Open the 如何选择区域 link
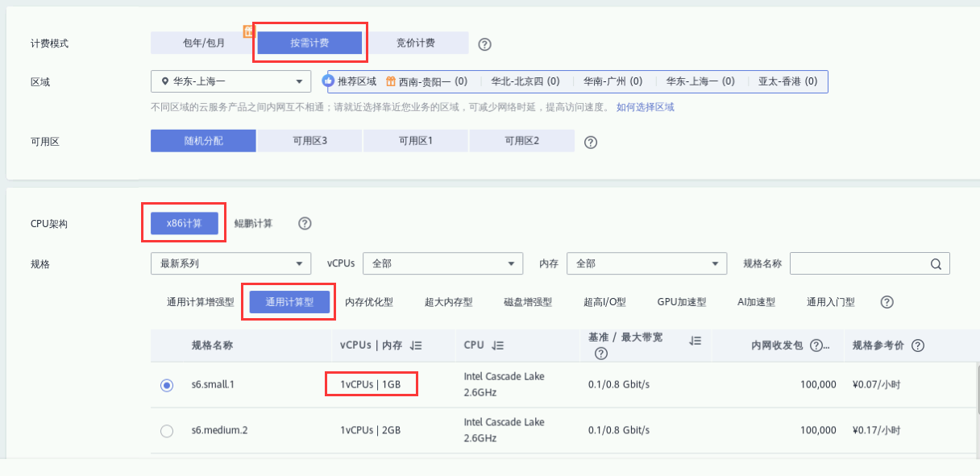This screenshot has height=476, width=980. (645, 107)
